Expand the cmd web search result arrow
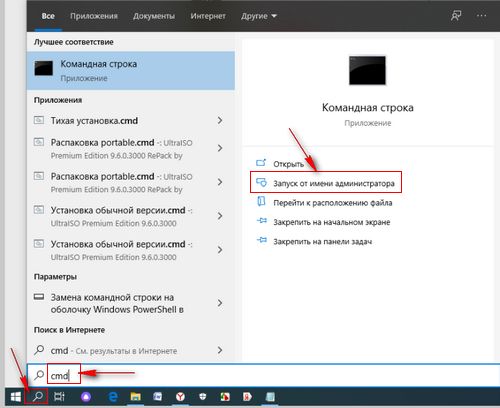This screenshot has height=408, width=500. point(220,350)
